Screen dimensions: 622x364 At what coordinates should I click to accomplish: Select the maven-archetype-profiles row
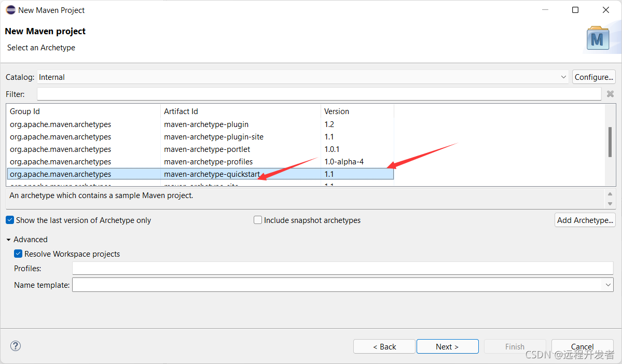point(200,162)
